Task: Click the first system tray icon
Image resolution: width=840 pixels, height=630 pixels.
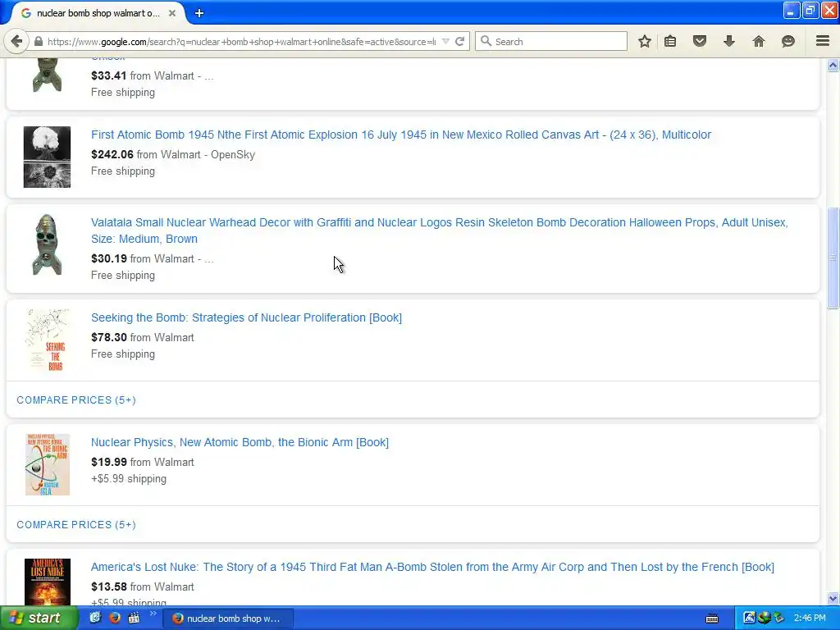Action: [x=749, y=619]
